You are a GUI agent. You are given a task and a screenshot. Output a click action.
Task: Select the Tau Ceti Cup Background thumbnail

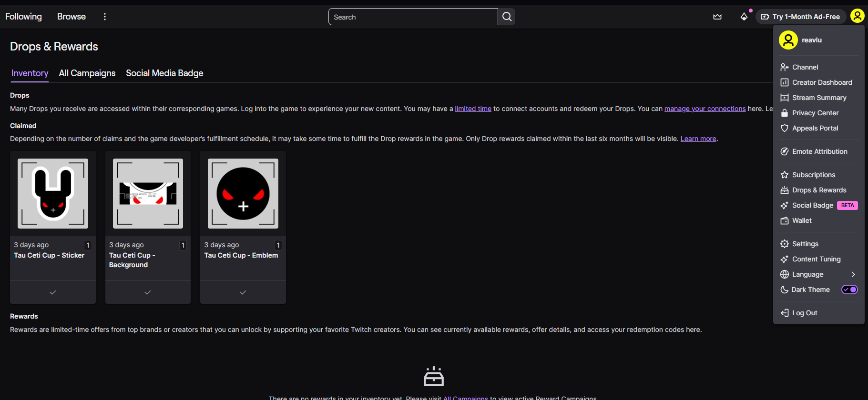(148, 193)
